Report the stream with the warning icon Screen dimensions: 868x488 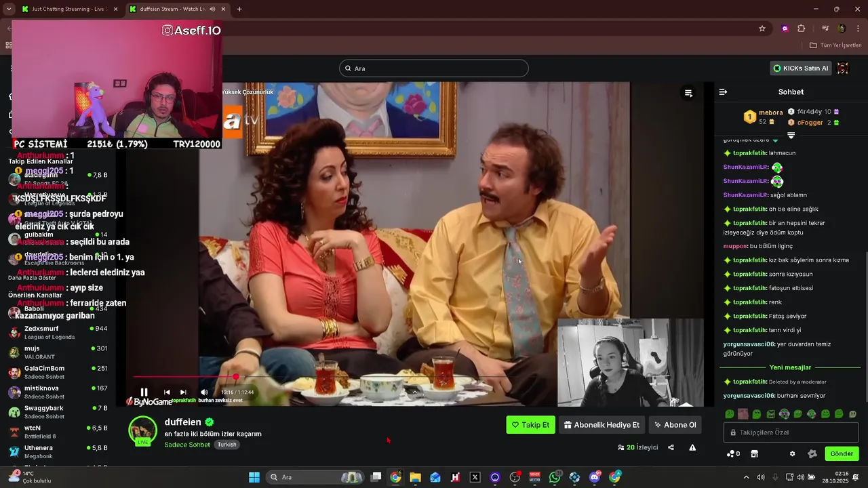click(x=692, y=447)
